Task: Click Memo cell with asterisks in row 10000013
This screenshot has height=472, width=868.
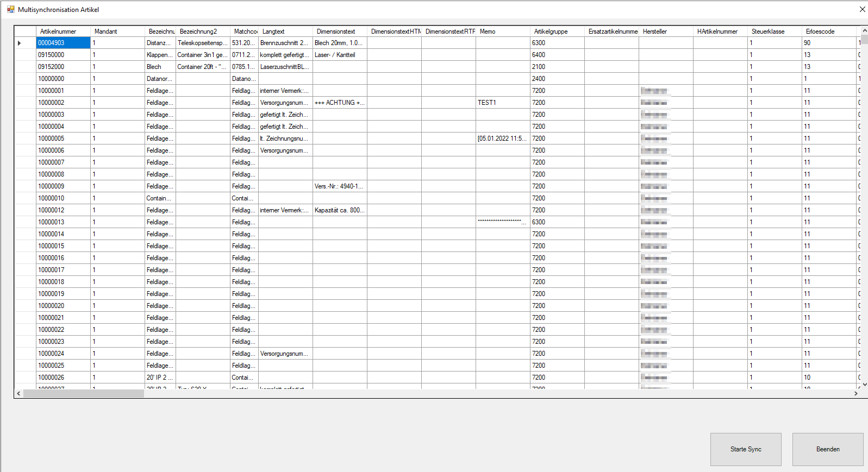Action: tap(503, 222)
